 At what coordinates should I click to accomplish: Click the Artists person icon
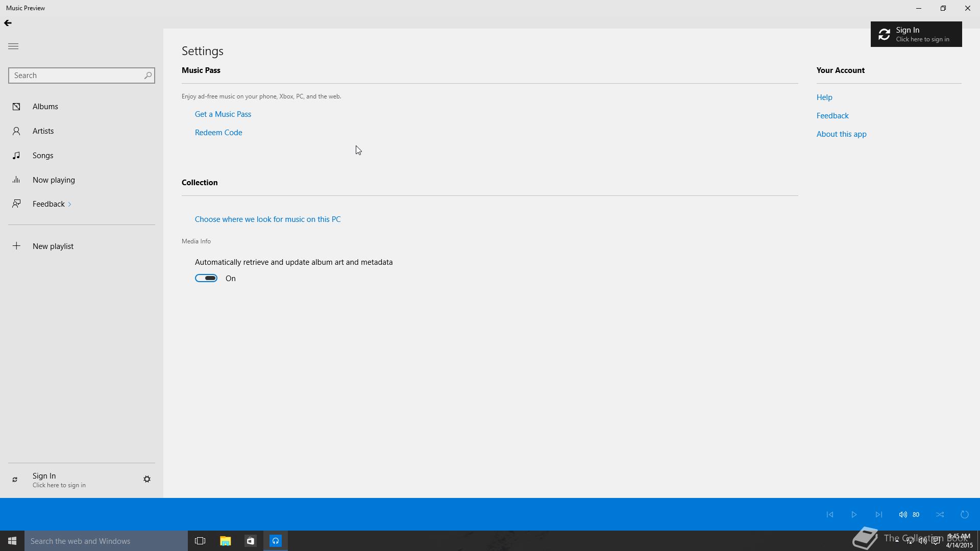pos(16,131)
